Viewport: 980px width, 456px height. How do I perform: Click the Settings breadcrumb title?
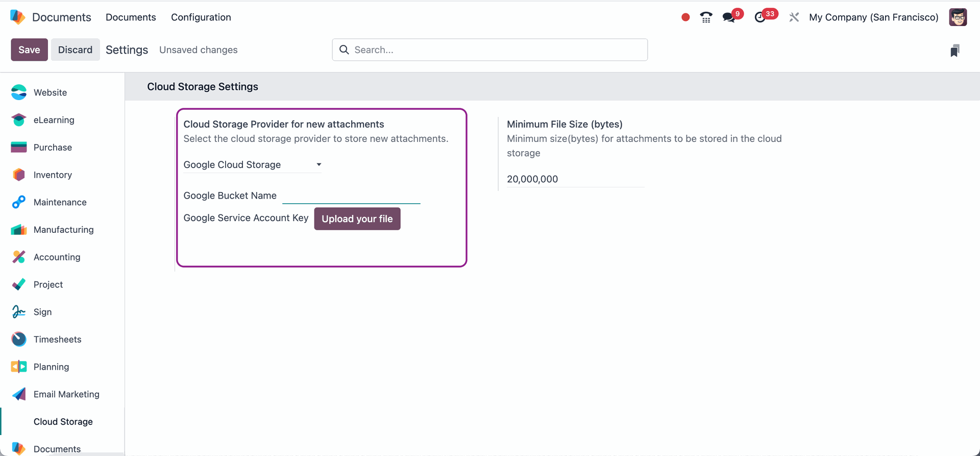(127, 50)
